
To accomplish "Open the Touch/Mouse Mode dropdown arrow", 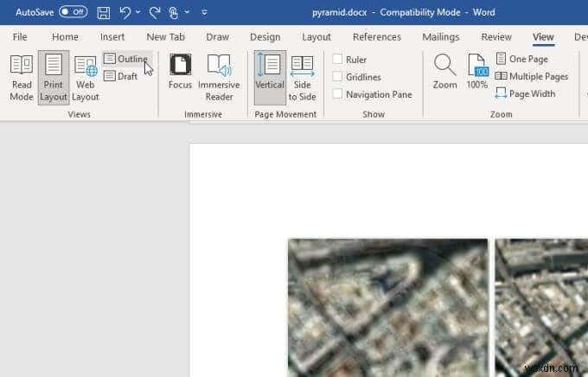I will point(187,12).
